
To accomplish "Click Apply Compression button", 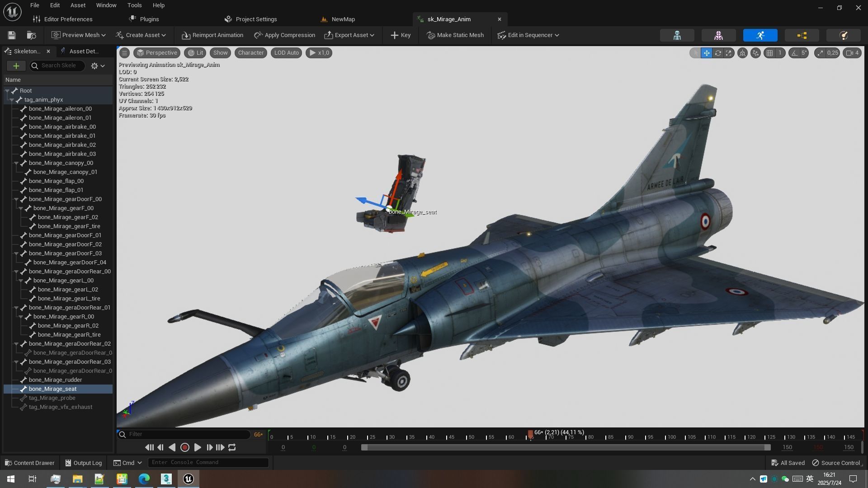I will click(x=284, y=35).
